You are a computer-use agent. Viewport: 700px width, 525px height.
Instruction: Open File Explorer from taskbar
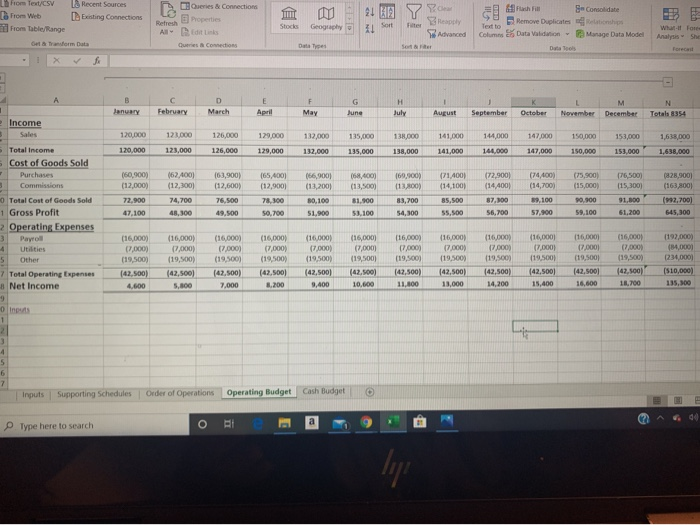(284, 422)
